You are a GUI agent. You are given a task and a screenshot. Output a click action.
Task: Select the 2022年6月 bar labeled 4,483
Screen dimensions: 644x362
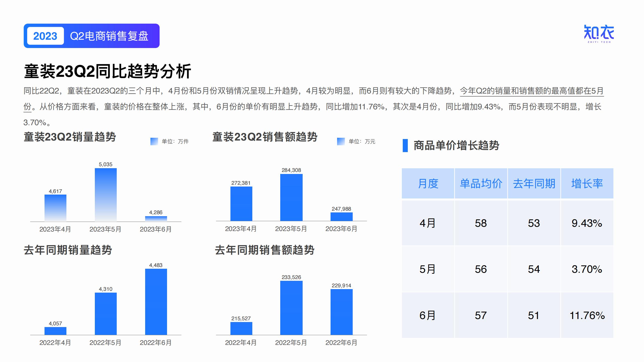(x=156, y=302)
